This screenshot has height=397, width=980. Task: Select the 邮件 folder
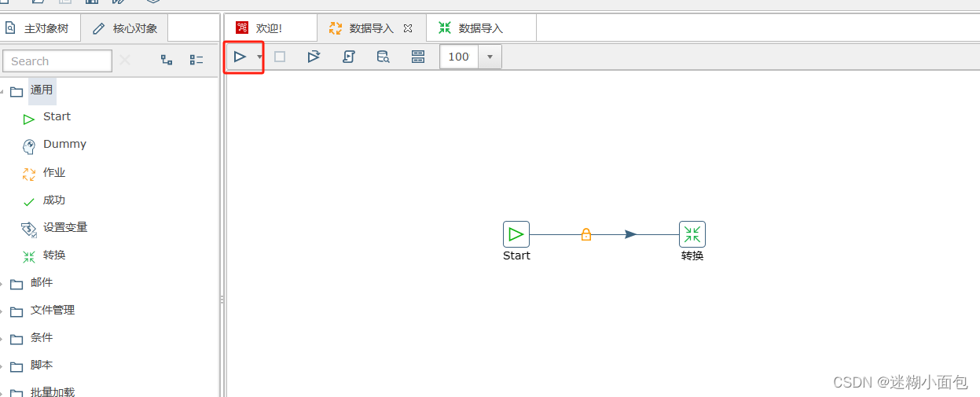(x=42, y=282)
